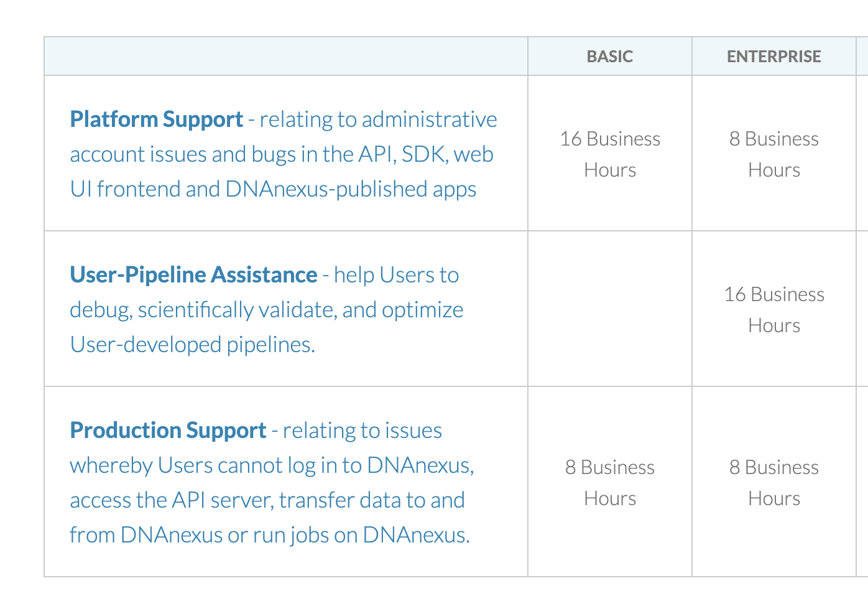The width and height of the screenshot is (868, 596).
Task: Select Basic Platform Support 16 Business Hours cell
Action: pos(609,154)
